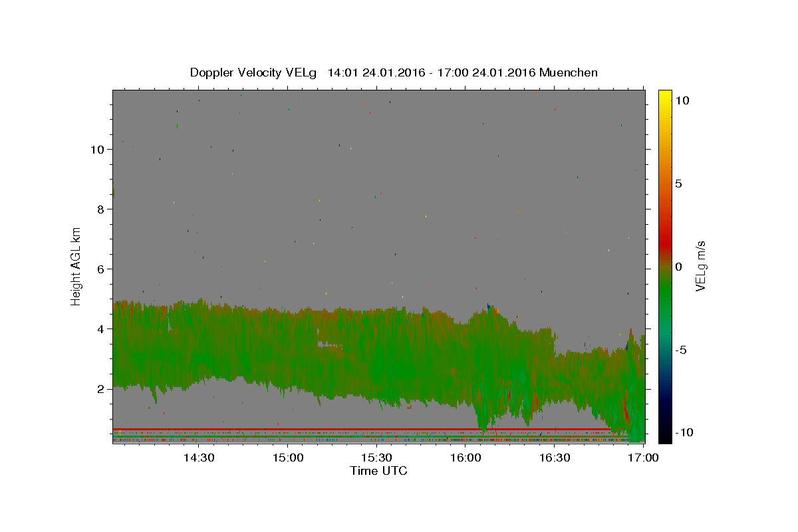Click the 8 km height tick label
Image resolution: width=798 pixels, height=532 pixels.
click(x=100, y=209)
